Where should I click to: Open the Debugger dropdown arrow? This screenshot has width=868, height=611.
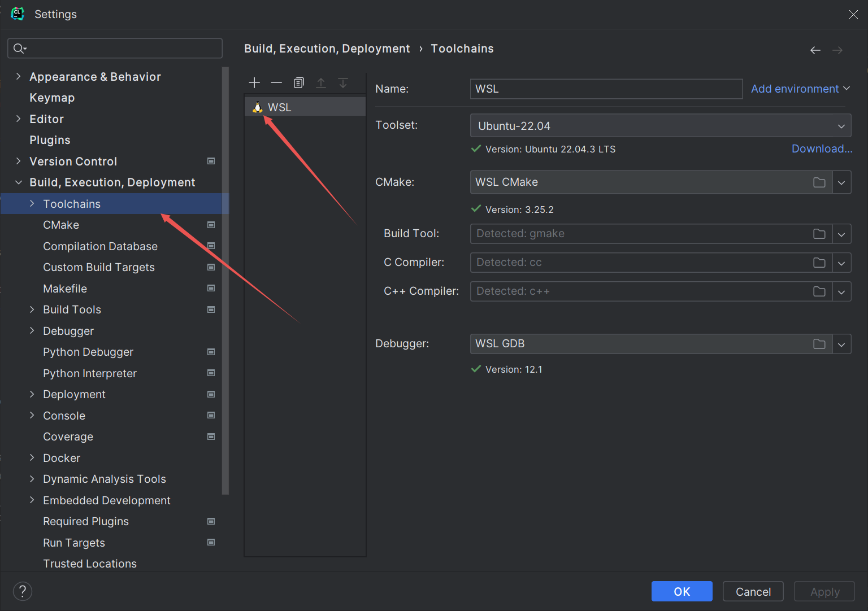[841, 344]
